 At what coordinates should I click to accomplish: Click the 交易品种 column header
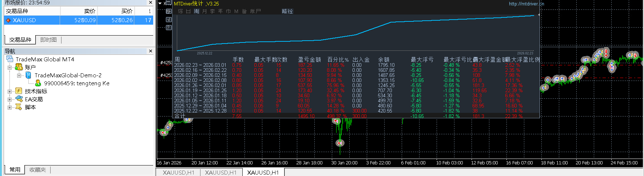click(32, 11)
